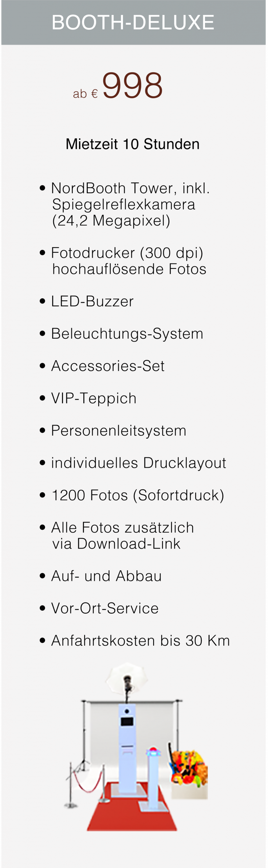268x868 pixels.
Task: Click the Personenleitsystem list item
Action: (119, 431)
